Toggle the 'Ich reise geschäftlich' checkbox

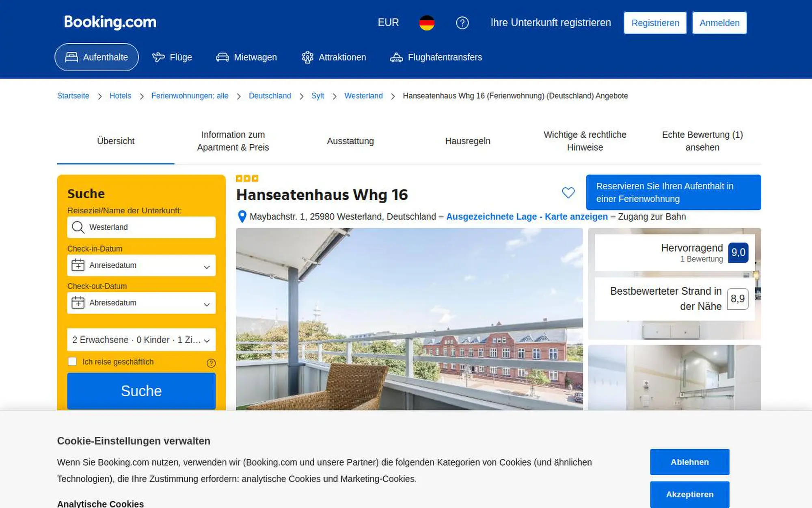click(72, 361)
